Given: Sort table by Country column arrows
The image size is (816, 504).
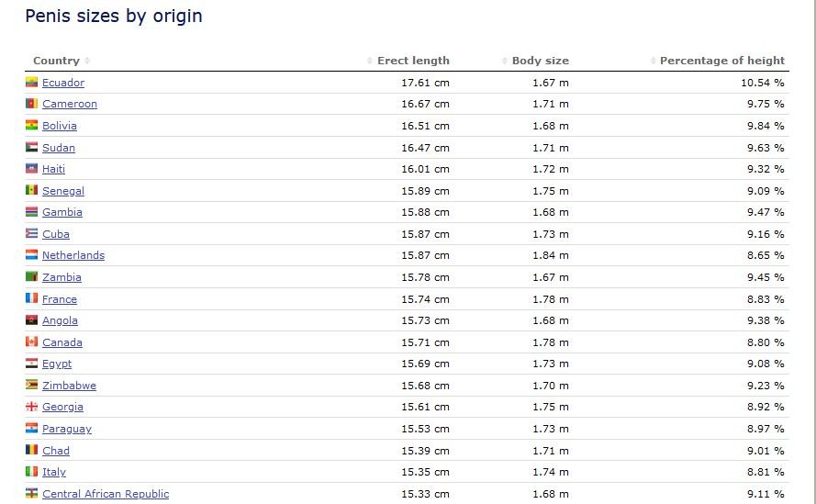Looking at the screenshot, I should (x=87, y=61).
